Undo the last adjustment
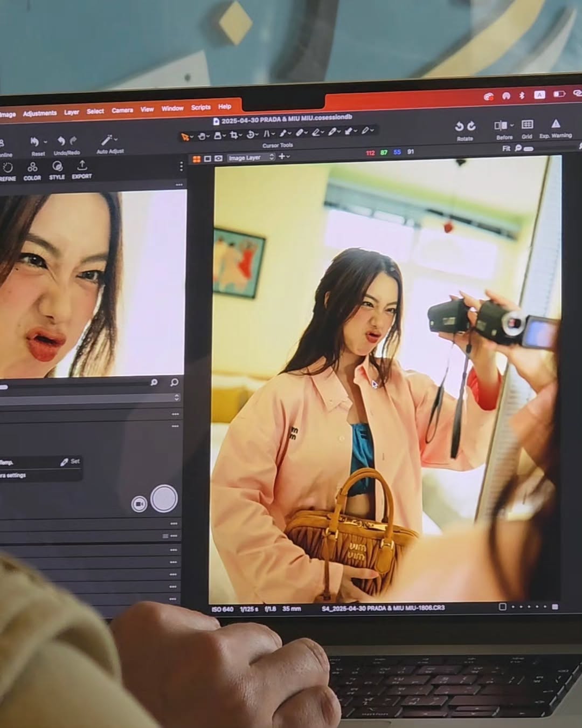This screenshot has width=582, height=728. [61, 141]
